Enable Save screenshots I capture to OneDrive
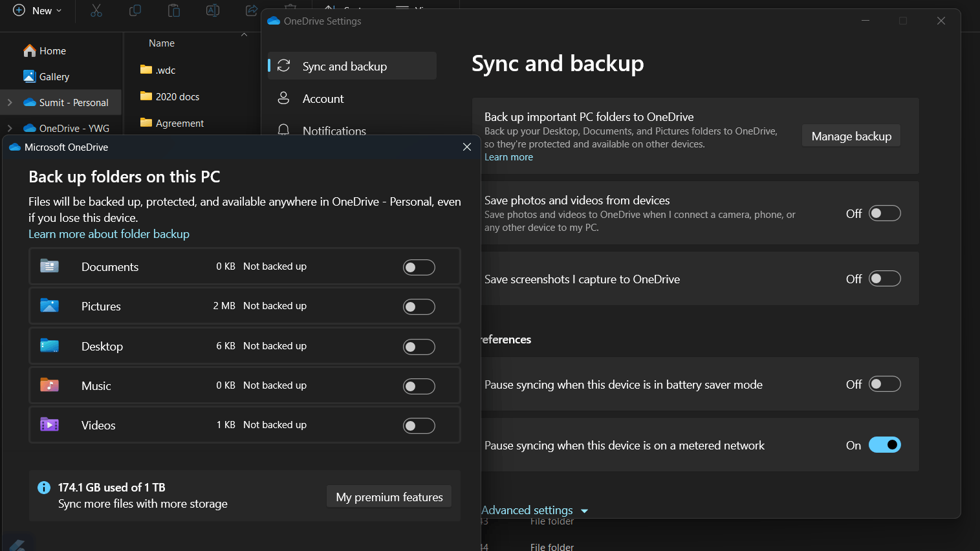The image size is (980, 551). pyautogui.click(x=884, y=279)
